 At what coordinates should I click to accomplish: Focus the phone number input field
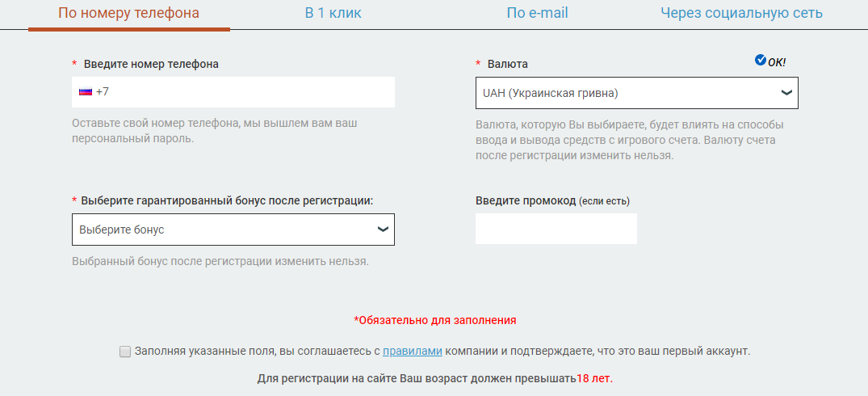click(233, 92)
